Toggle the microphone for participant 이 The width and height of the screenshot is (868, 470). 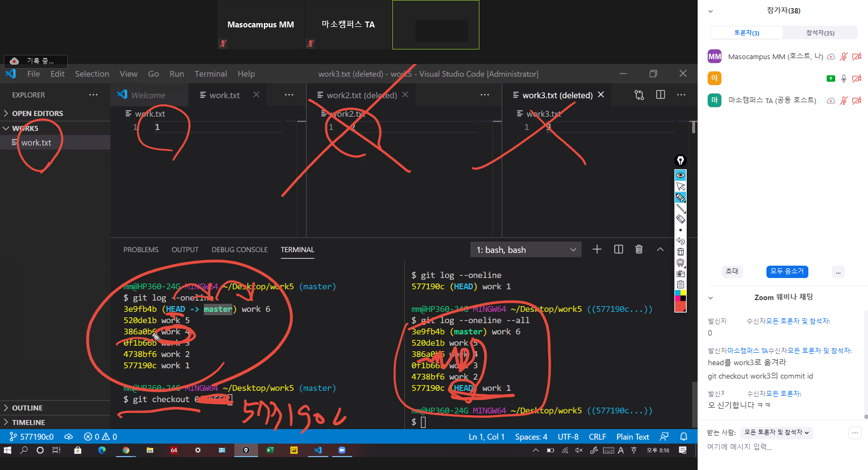click(x=844, y=79)
